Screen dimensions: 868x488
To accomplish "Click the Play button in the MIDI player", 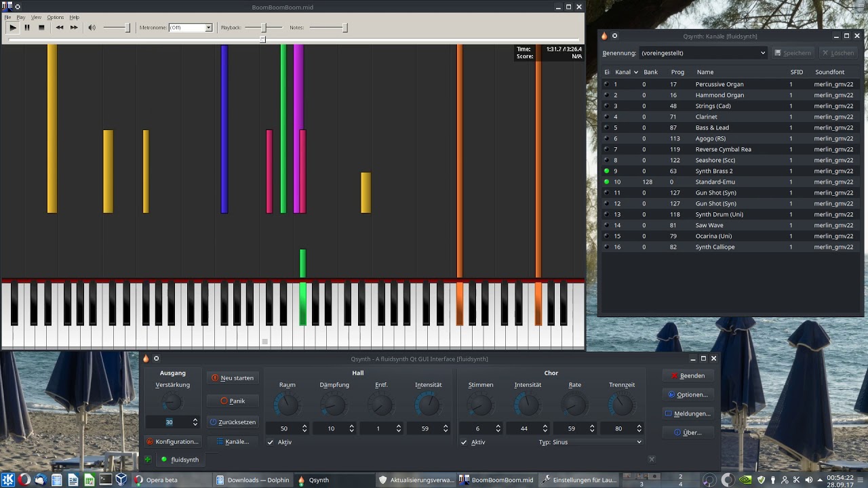I will (x=12, y=28).
